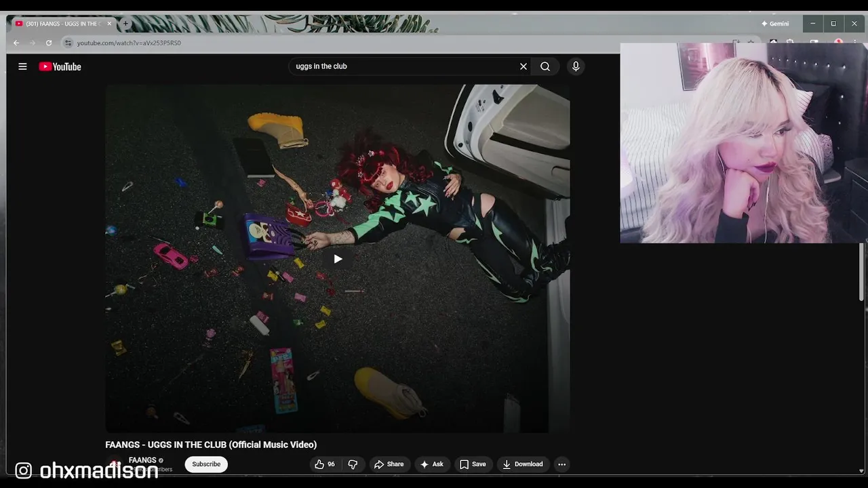Clear the search text with X
This screenshot has height=488, width=868.
(x=524, y=66)
